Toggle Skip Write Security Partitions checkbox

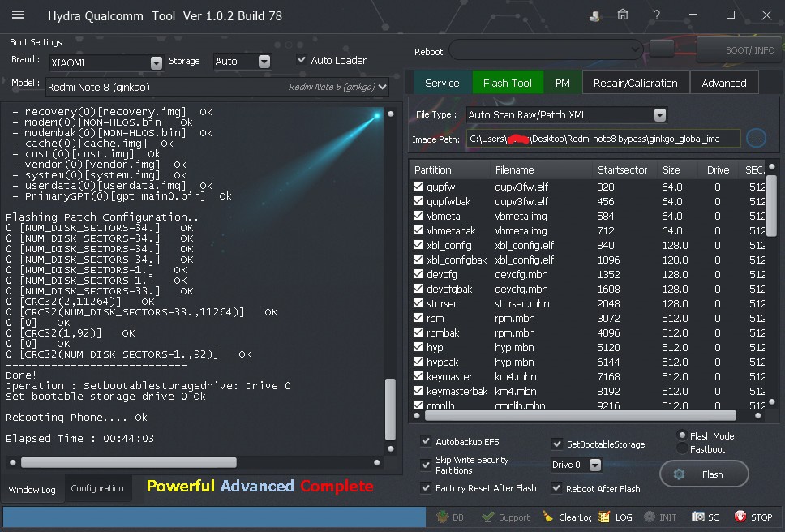[x=426, y=465]
